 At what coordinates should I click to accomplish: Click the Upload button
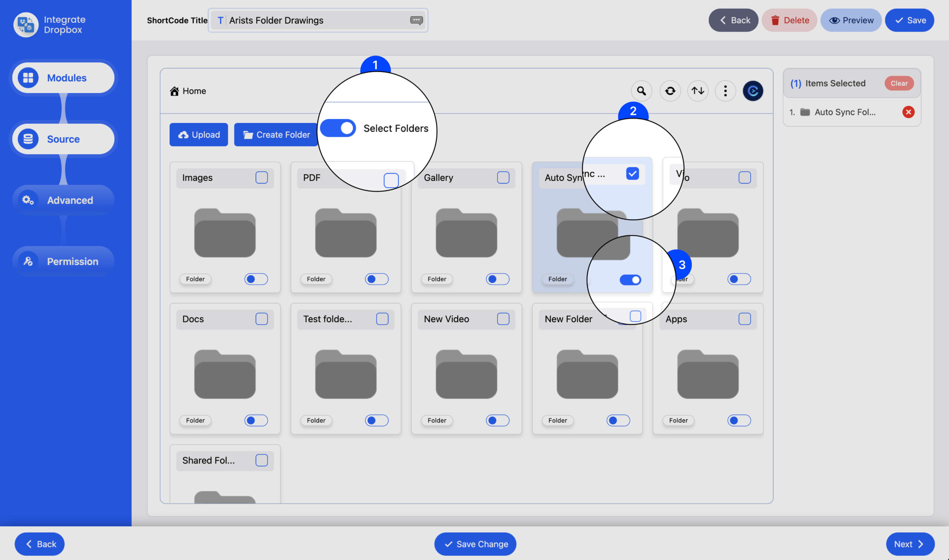(x=198, y=135)
